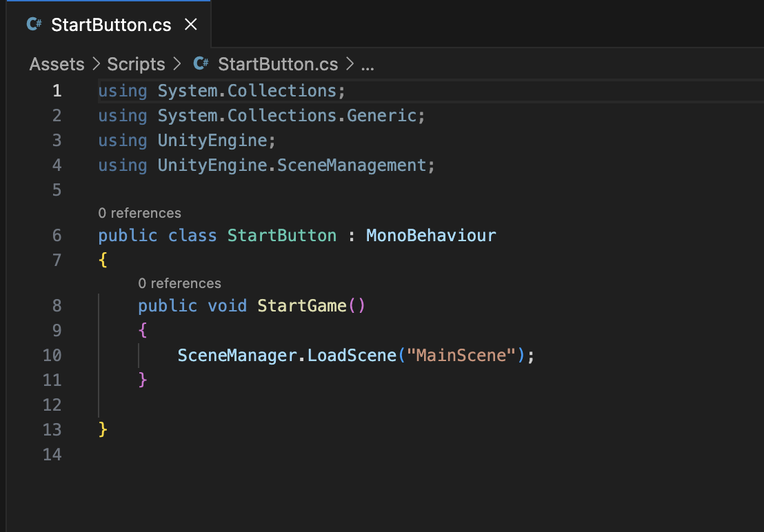This screenshot has width=764, height=532.
Task: Select the StartButton.cs editor tab
Action: [109, 24]
